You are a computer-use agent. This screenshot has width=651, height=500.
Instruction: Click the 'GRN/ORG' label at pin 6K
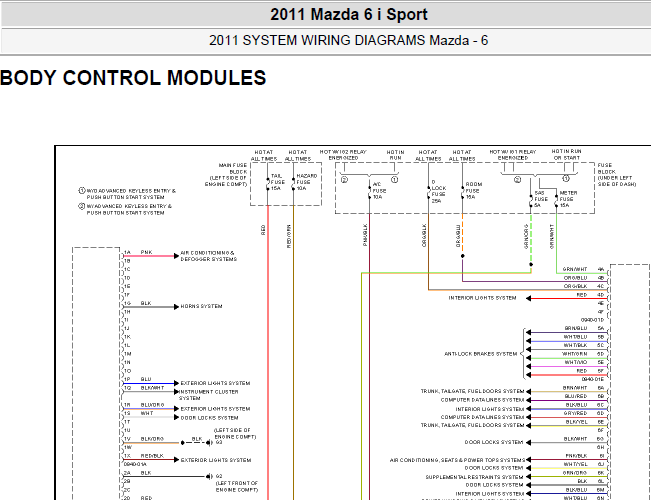click(x=575, y=473)
